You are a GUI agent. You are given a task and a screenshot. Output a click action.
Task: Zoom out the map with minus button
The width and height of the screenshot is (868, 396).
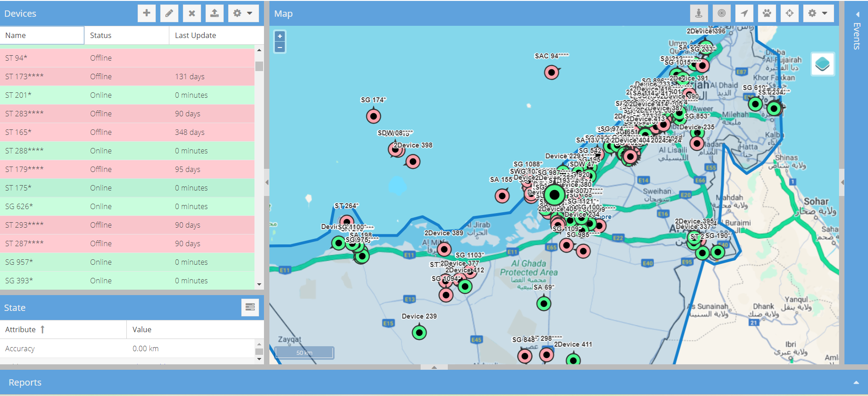tap(280, 47)
